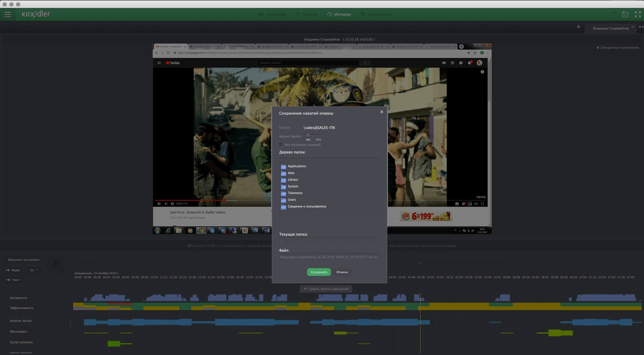Select the Сведения о пользователе folder
Viewport: 644px width, 355px height.
pos(303,206)
